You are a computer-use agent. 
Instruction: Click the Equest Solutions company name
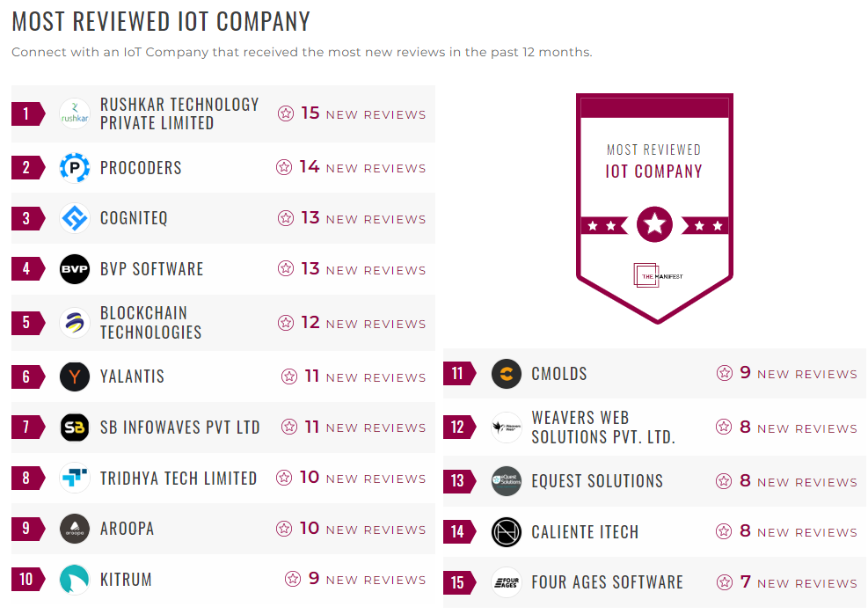[x=597, y=481]
